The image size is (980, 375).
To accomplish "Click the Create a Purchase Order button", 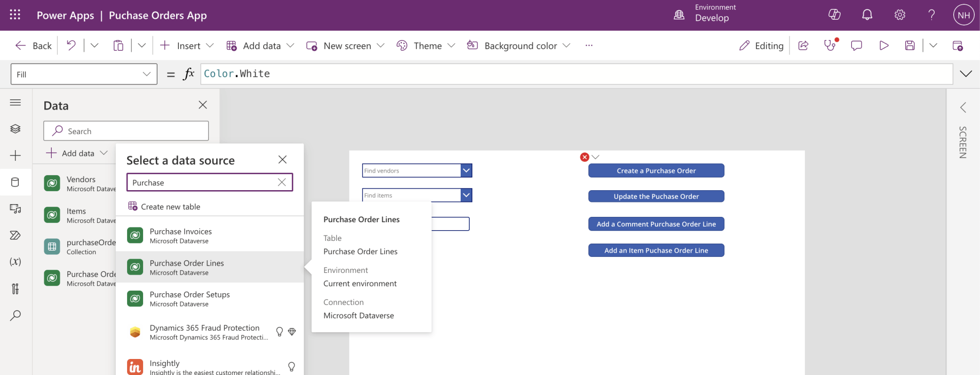I will click(656, 170).
